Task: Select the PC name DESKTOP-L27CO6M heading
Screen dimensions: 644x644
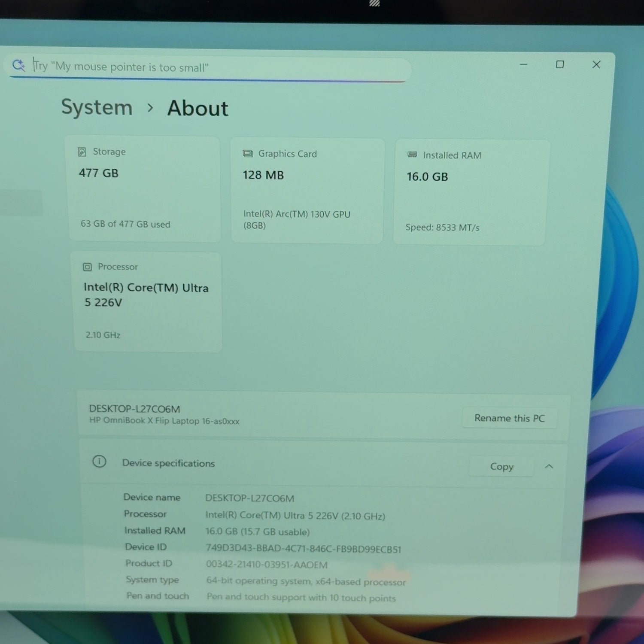Action: [x=134, y=409]
